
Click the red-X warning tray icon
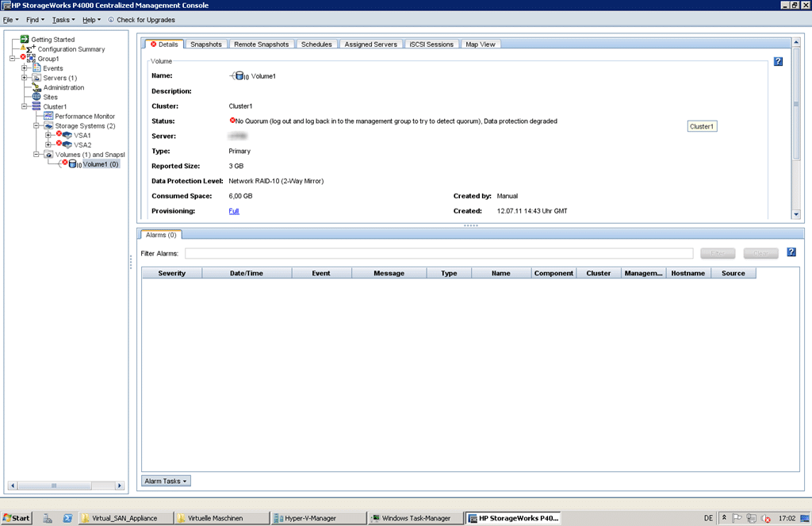[765, 518]
